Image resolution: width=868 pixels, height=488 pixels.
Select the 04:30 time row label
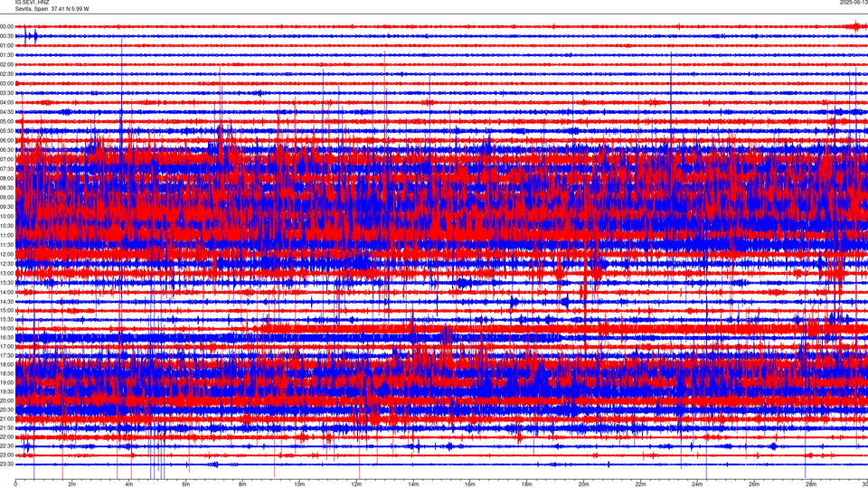click(x=6, y=112)
